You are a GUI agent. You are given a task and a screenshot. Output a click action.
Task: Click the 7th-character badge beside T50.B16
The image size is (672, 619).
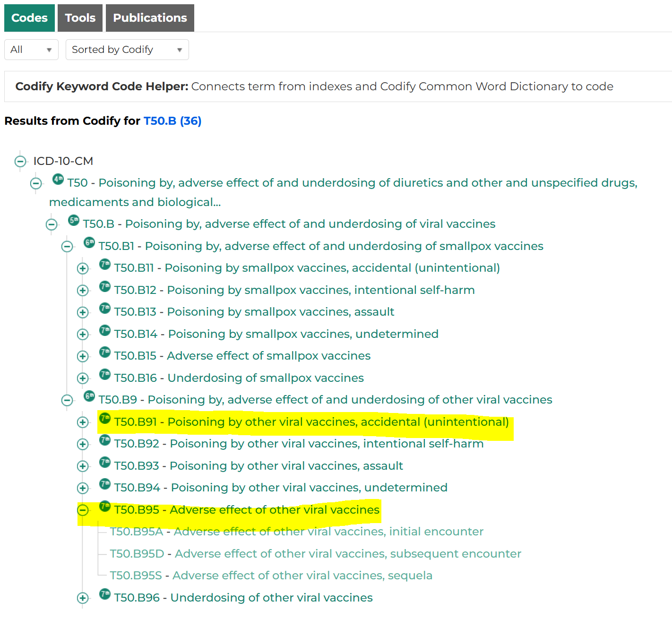(105, 374)
